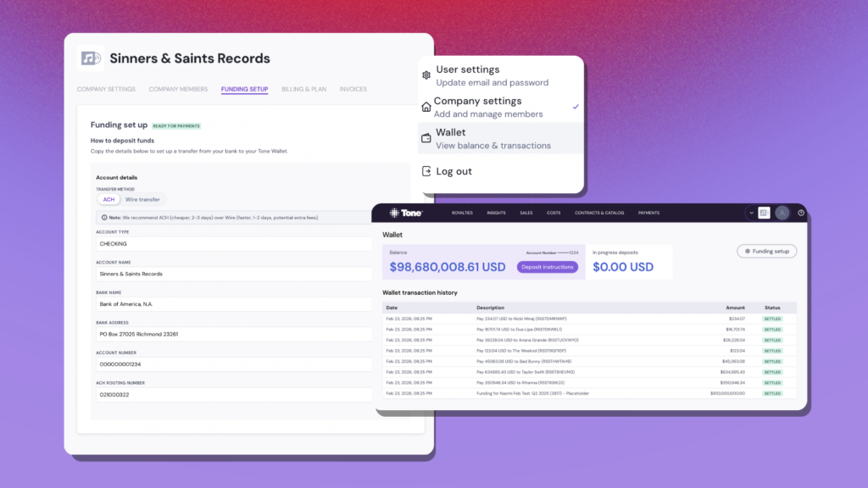Click the Wallet transaction history heading
The width and height of the screenshot is (868, 488).
420,292
